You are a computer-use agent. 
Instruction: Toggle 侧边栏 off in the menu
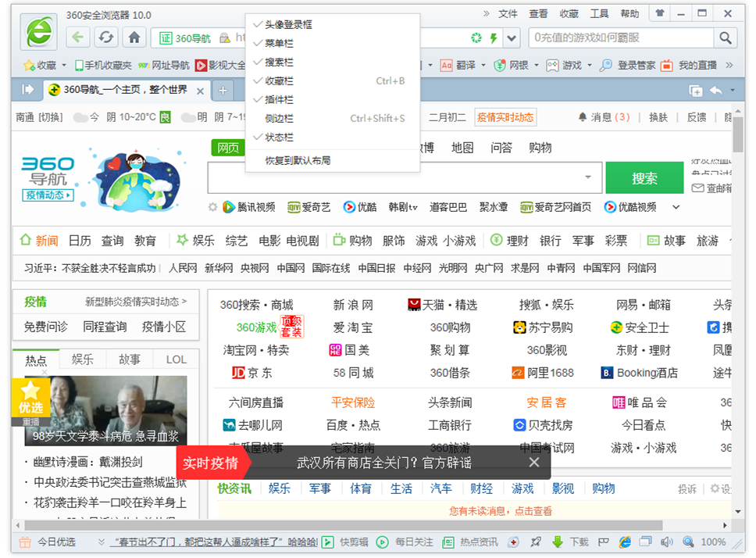click(280, 116)
